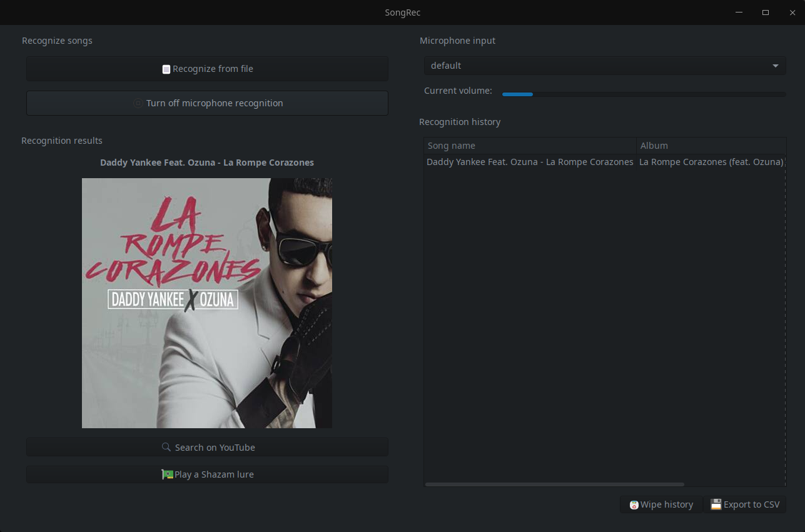Image resolution: width=805 pixels, height=532 pixels.
Task: Play a Shazam lure
Action: point(207,474)
